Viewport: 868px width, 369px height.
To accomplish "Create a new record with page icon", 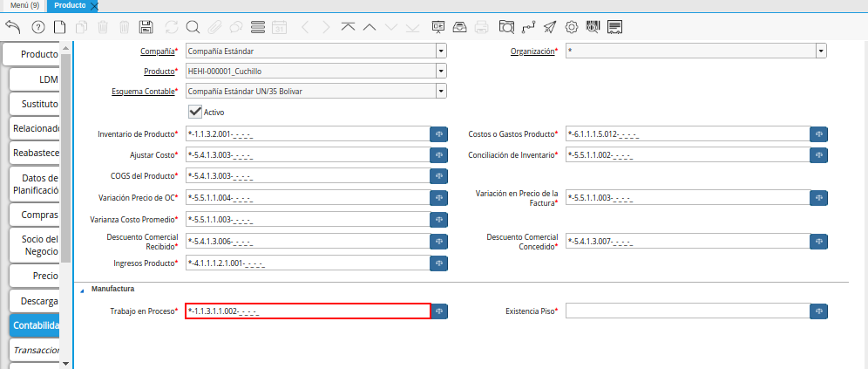I will tap(59, 26).
